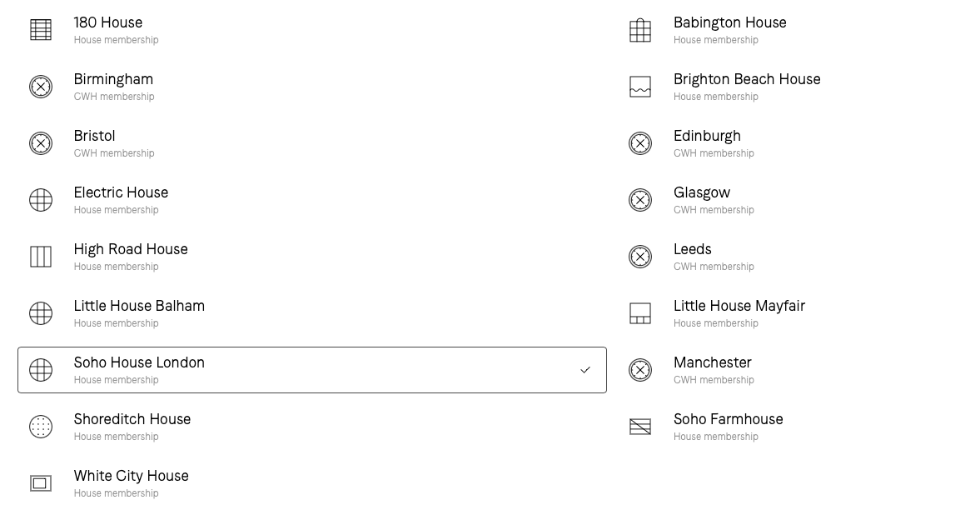
Task: Choose the Birmingham name
Action: point(113,79)
